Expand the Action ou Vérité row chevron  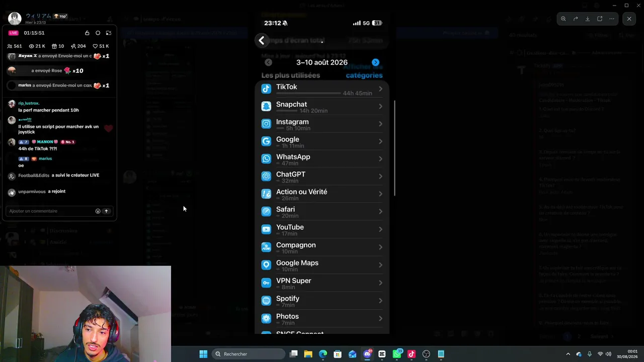[x=380, y=194]
